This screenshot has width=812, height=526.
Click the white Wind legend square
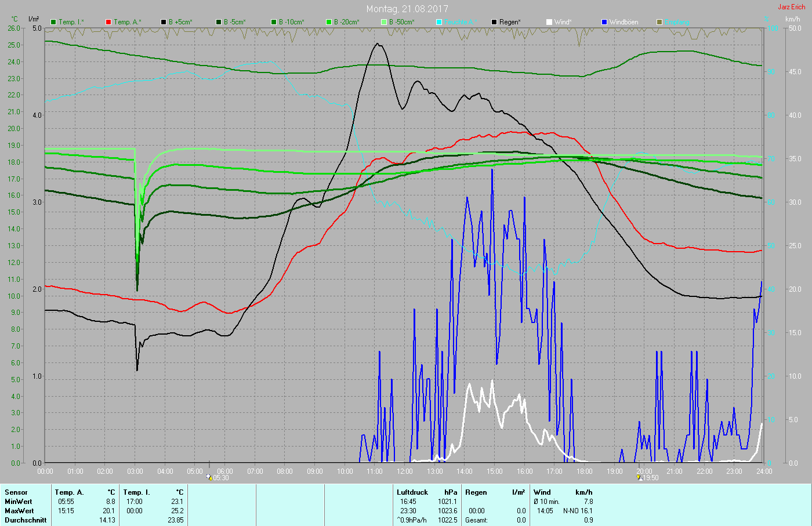[x=549, y=22]
